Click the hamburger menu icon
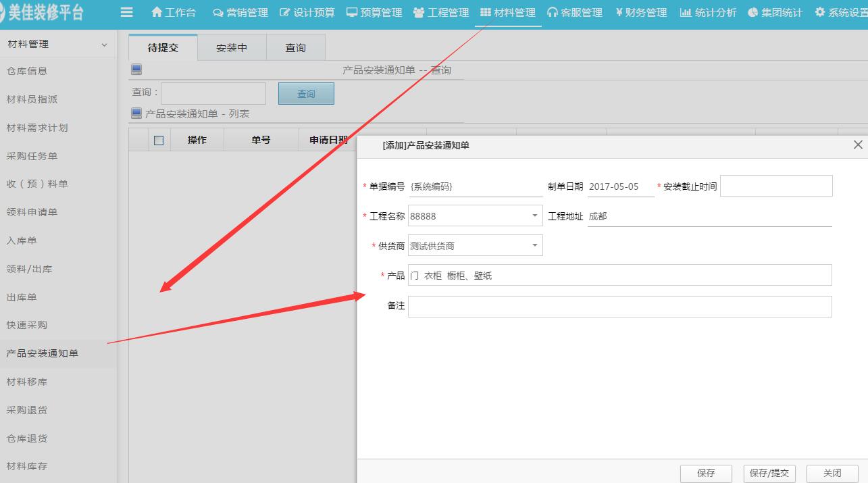The height and width of the screenshot is (483, 868). point(126,12)
